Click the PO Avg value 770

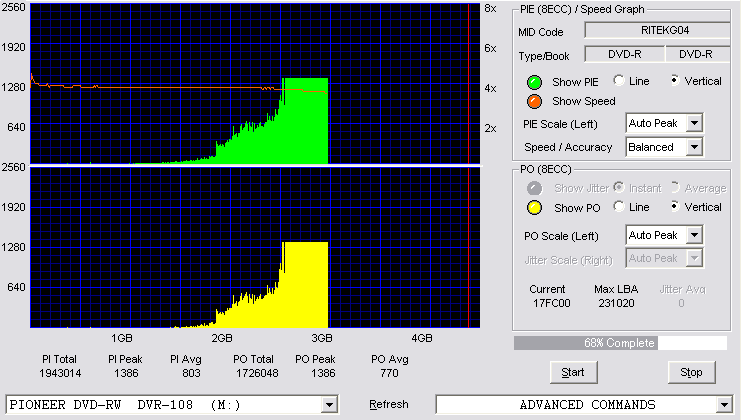[389, 373]
